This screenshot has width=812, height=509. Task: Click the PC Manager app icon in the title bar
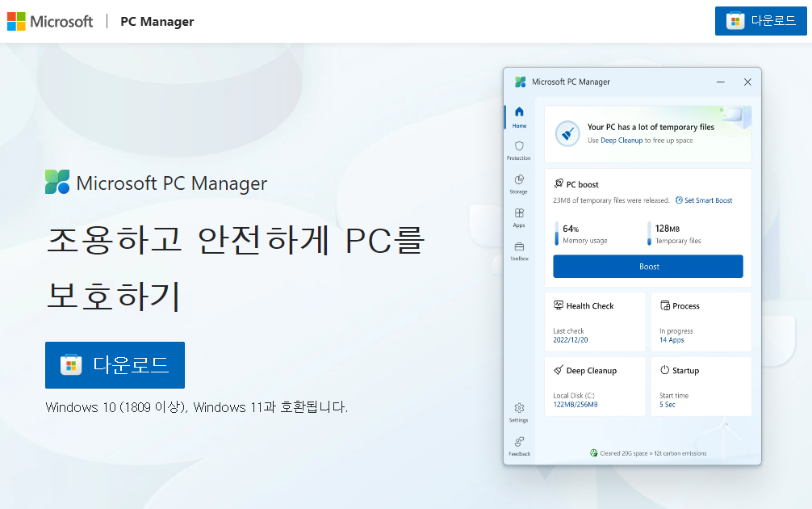[520, 82]
